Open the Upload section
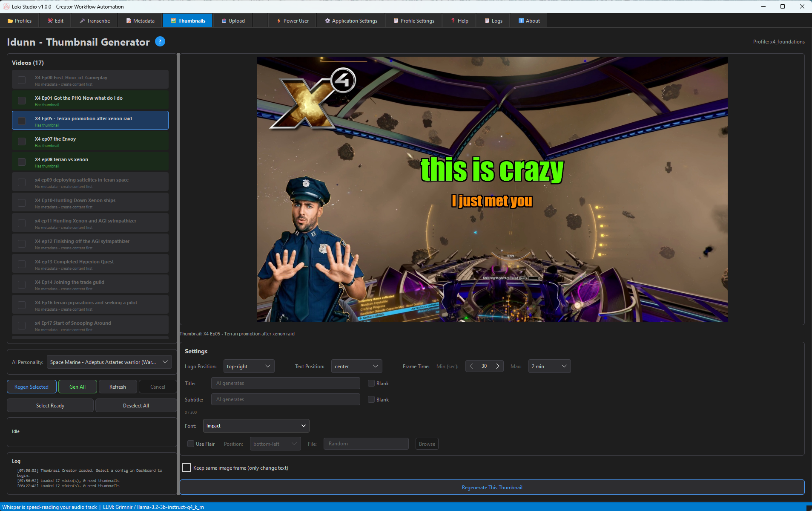Viewport: 812px width, 511px height. pos(232,20)
